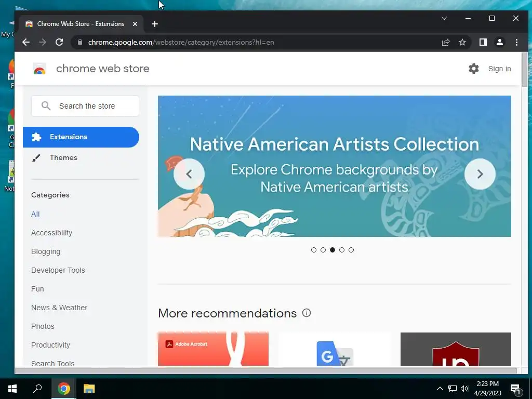
Task: Open the volume control tray icon
Action: pyautogui.click(x=464, y=389)
